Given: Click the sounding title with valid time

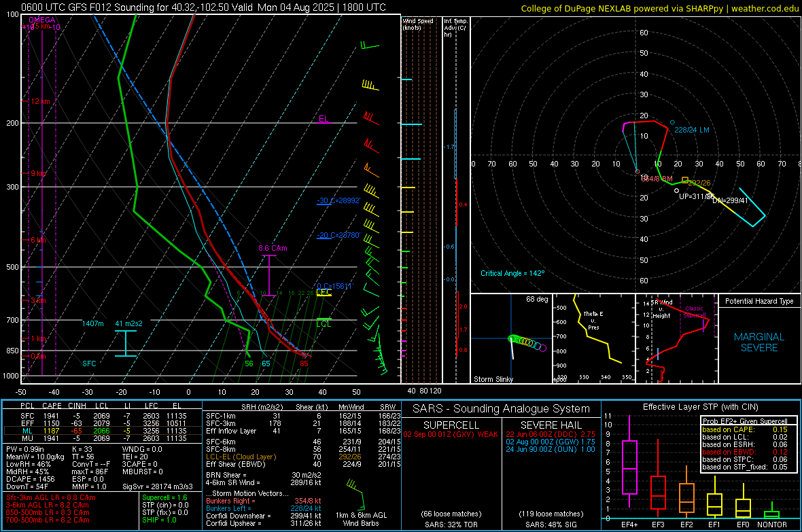Looking at the screenshot, I should click(x=204, y=7).
